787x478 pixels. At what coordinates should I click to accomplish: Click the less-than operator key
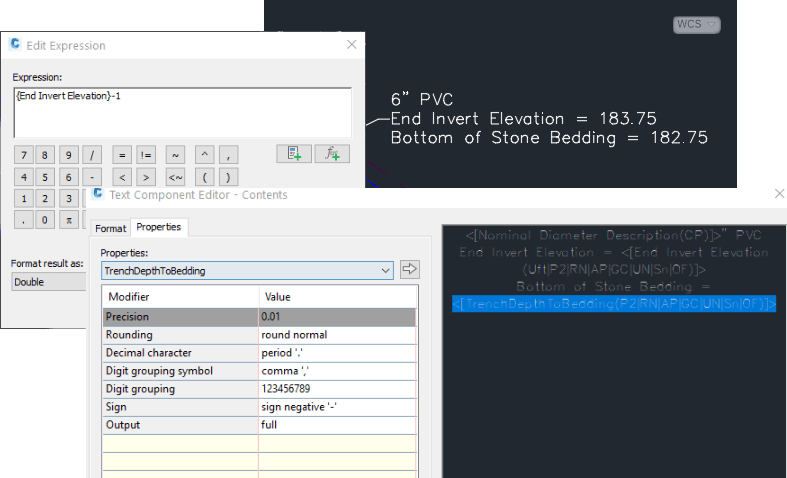tap(122, 177)
